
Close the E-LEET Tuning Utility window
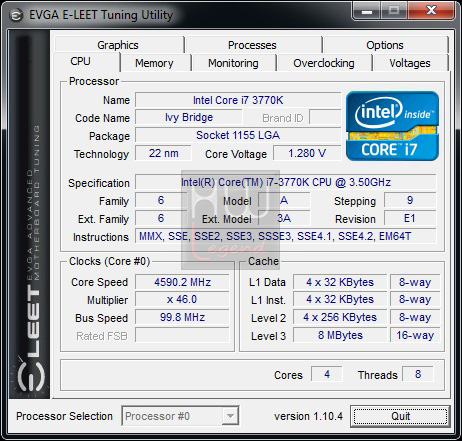tap(431, 12)
